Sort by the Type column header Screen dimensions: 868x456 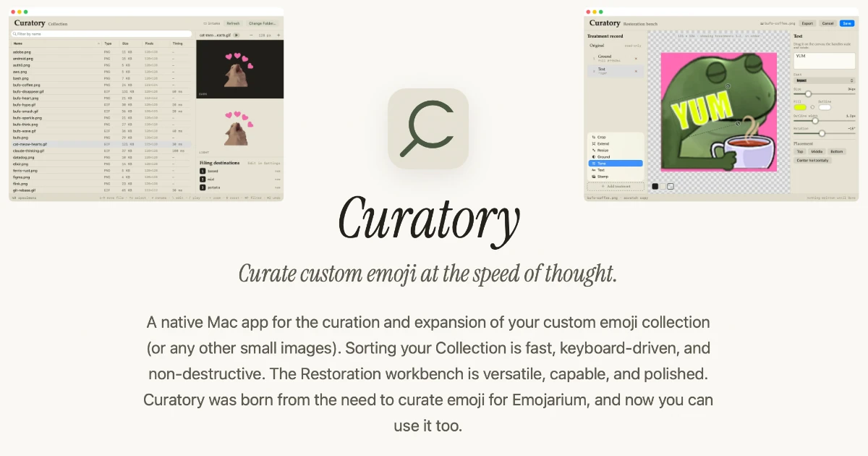click(111, 43)
